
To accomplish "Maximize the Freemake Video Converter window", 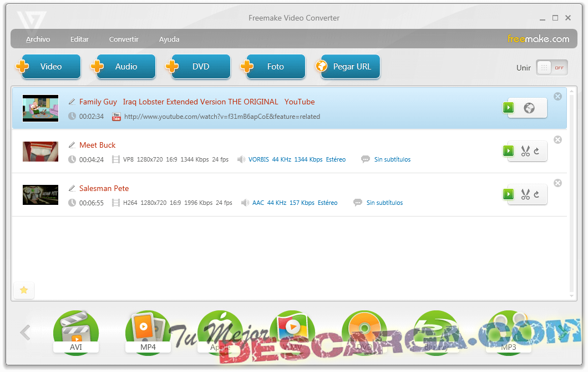I will click(555, 18).
